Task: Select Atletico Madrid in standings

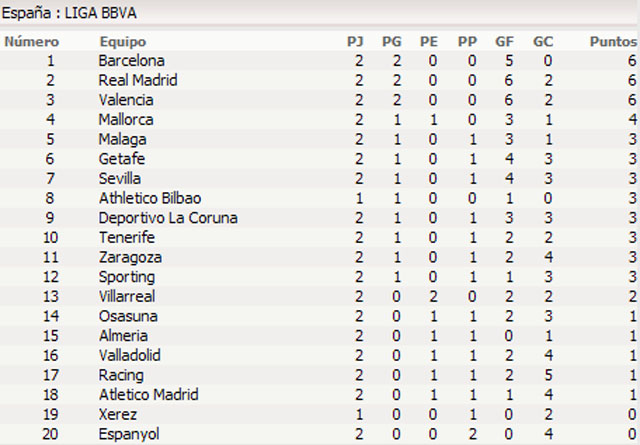Action: [x=148, y=394]
